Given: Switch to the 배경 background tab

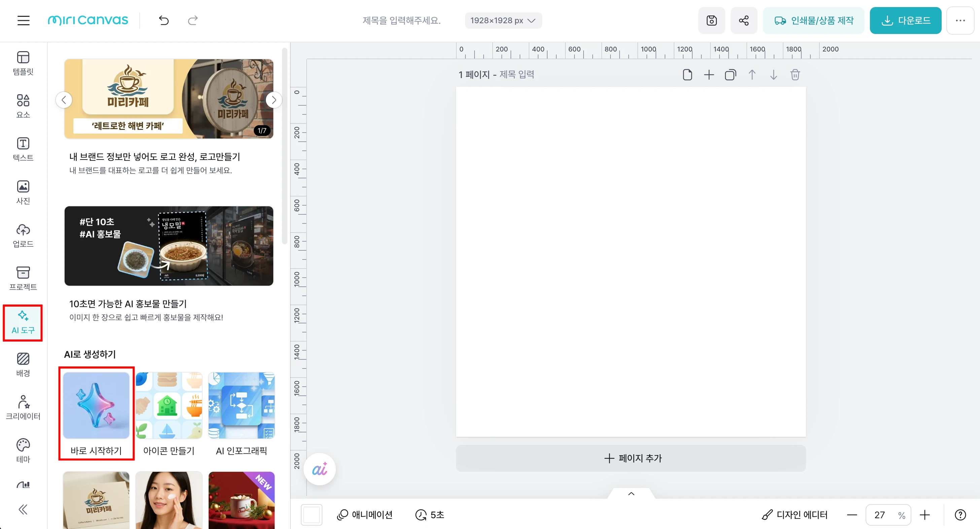Looking at the screenshot, I should point(23,364).
